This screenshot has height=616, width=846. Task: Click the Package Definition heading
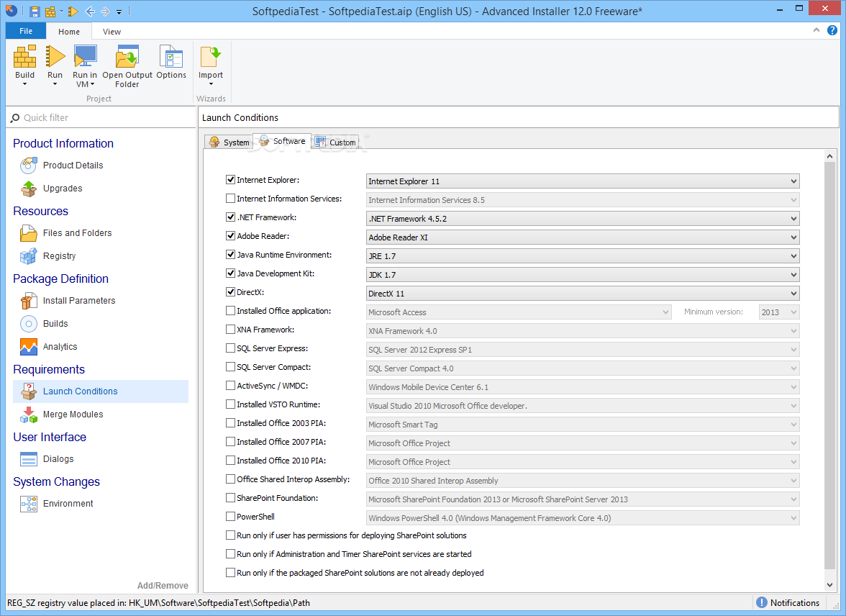tap(60, 278)
